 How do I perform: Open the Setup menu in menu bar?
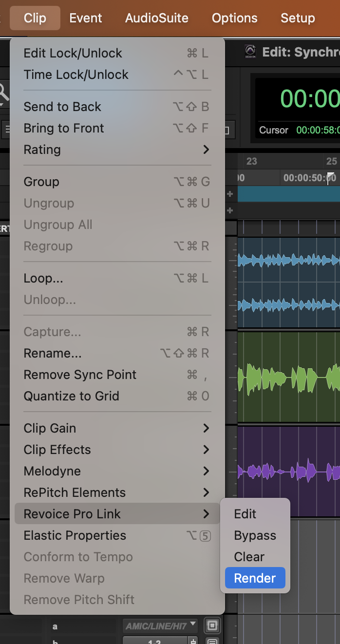coord(298,18)
